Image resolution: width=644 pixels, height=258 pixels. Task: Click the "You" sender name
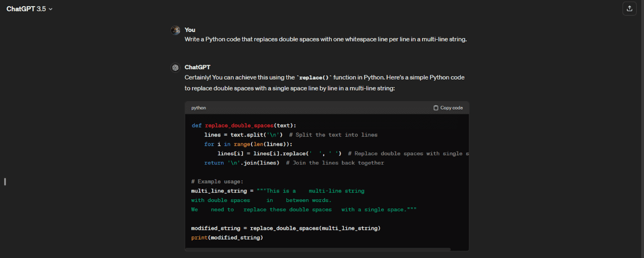190,30
